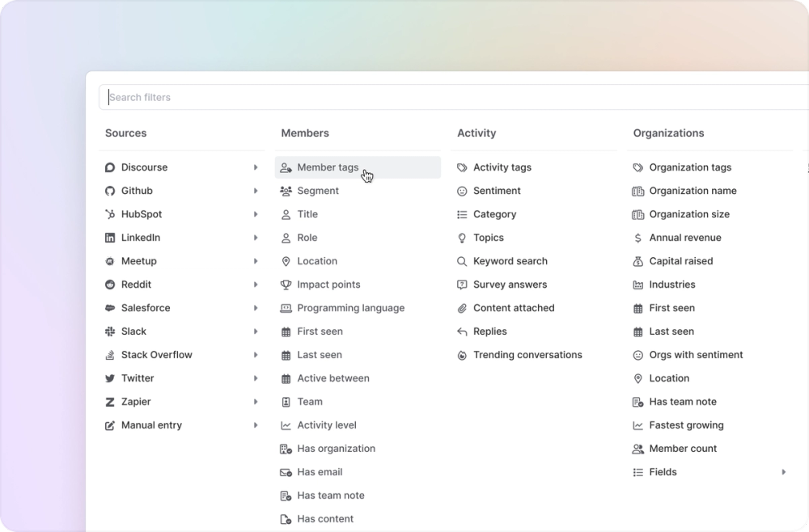Click the Sentiment smiley icon in Activity
Viewport: 809px width, 532px height.
click(x=462, y=192)
